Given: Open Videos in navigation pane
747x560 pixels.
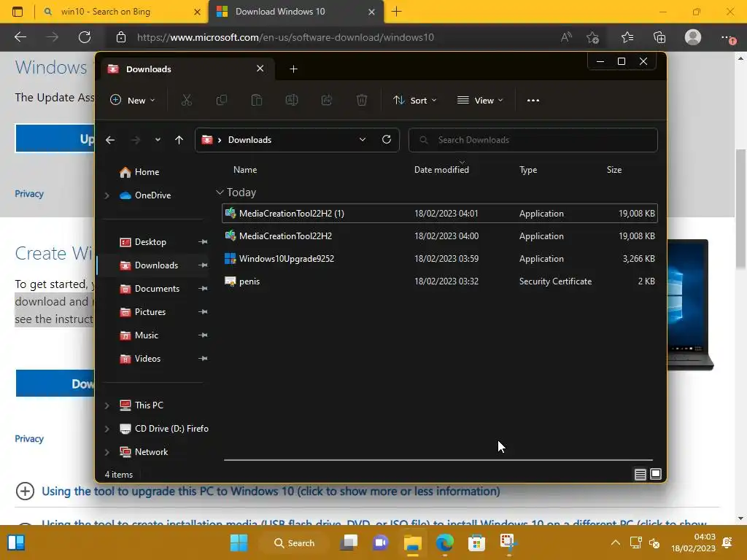Looking at the screenshot, I should [147, 359].
